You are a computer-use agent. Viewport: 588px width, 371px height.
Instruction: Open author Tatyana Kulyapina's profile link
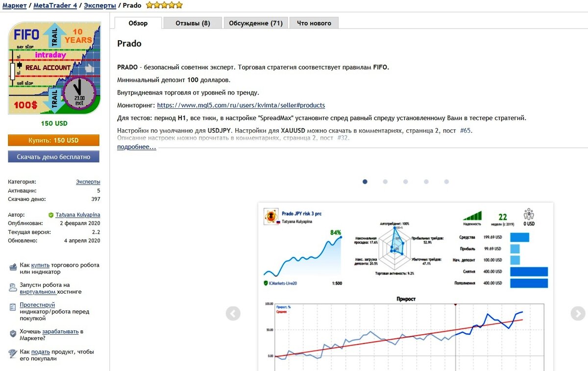[x=78, y=215]
